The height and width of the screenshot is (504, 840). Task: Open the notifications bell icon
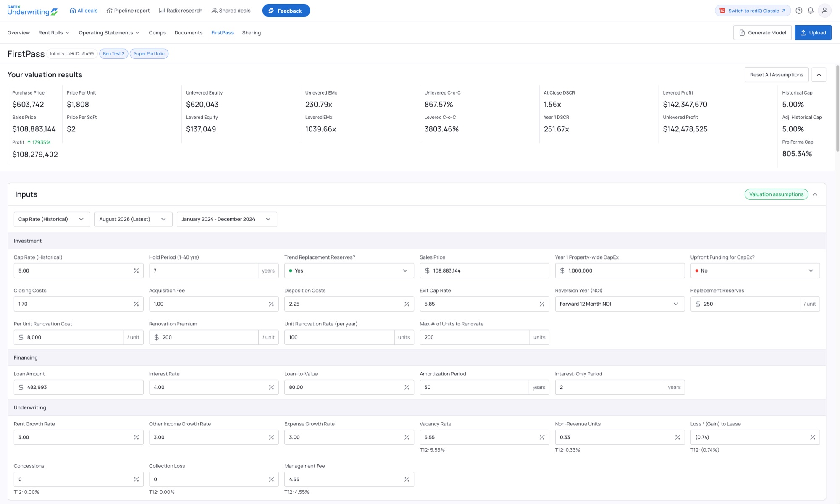(x=811, y=10)
